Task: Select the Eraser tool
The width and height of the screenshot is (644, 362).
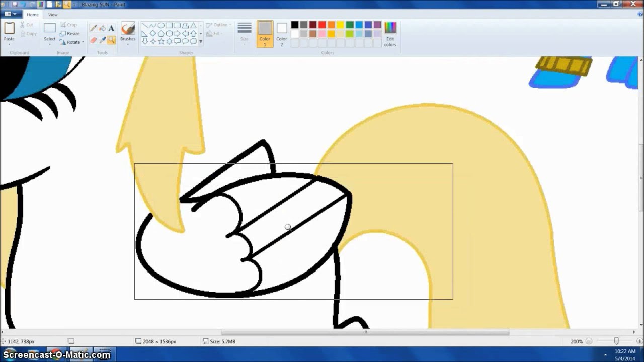Action: click(x=93, y=40)
